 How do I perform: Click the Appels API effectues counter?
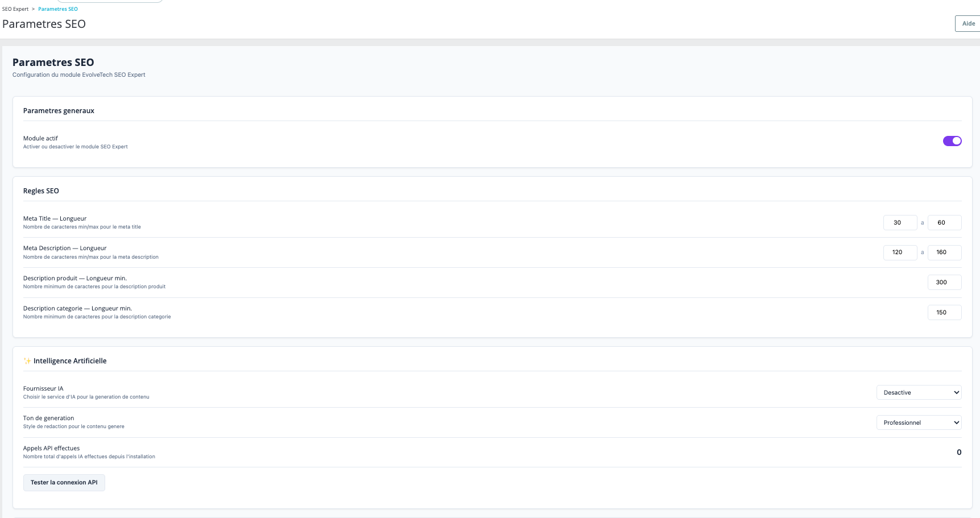[959, 452]
